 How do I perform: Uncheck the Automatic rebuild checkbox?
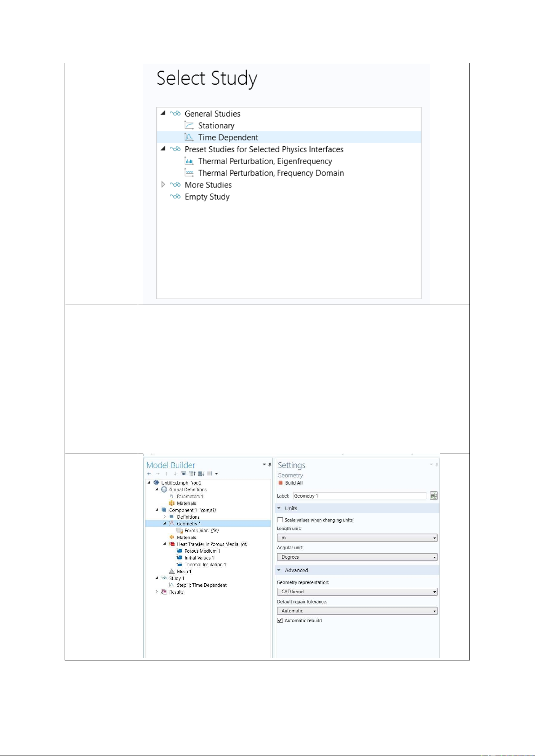[x=280, y=621]
